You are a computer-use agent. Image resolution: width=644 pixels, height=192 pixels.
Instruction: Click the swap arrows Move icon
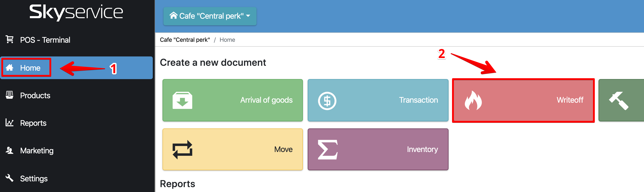182,150
